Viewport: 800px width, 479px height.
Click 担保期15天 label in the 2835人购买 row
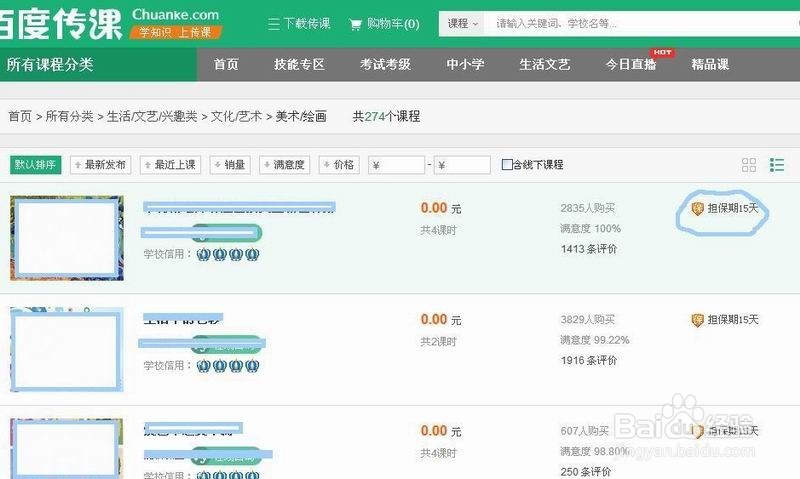(733, 208)
